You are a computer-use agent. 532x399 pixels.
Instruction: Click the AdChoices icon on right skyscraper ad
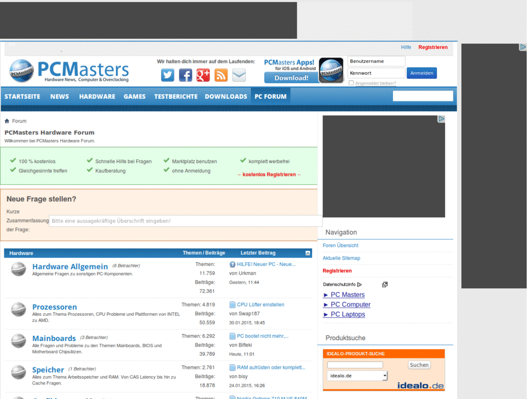click(x=523, y=47)
